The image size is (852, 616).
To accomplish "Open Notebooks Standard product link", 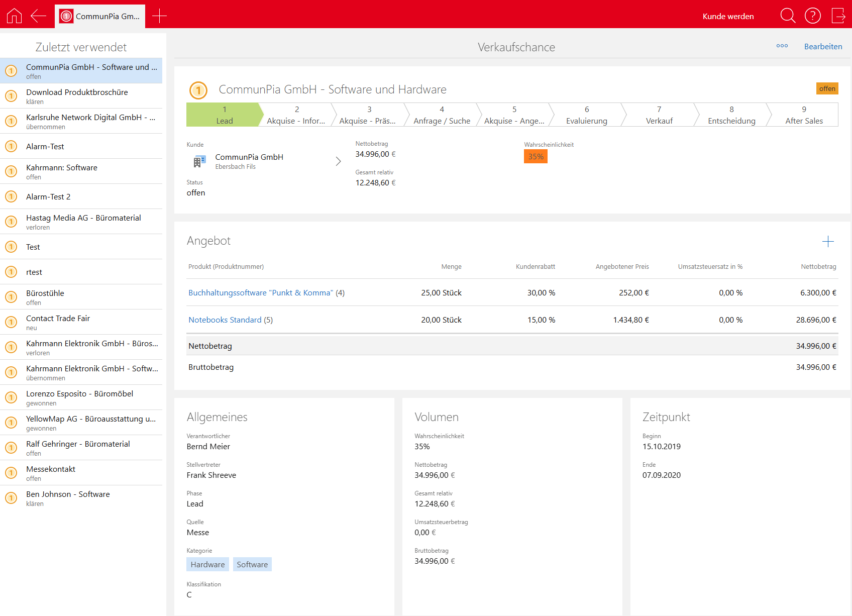I will click(225, 320).
